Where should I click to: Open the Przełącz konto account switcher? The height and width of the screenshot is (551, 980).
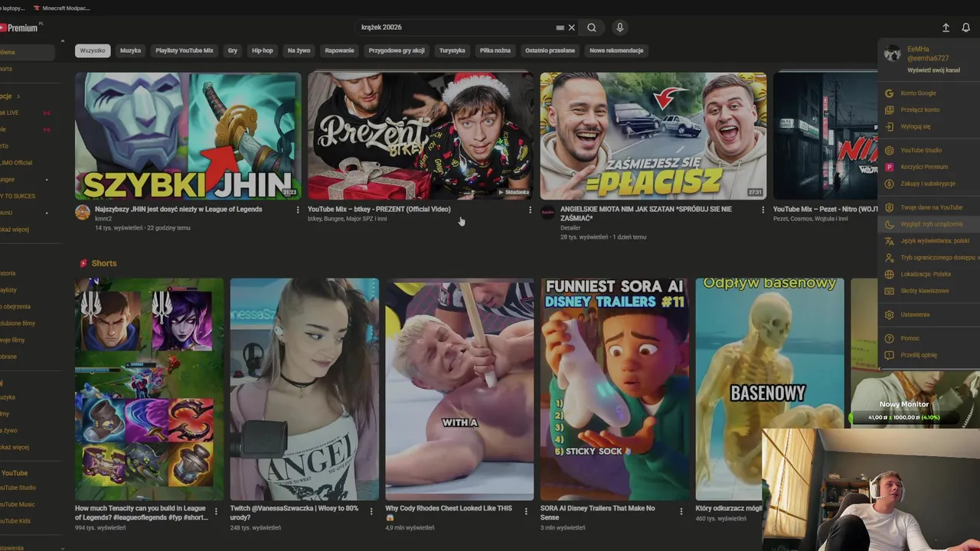click(x=929, y=109)
